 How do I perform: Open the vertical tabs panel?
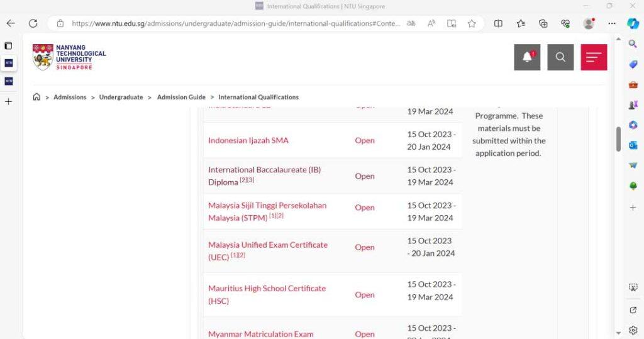(8, 46)
